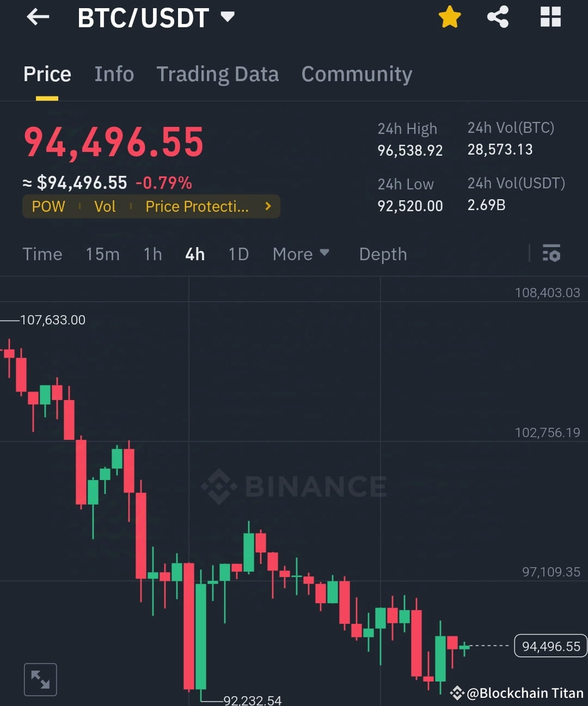Select the 1h candle interval
The width and height of the screenshot is (588, 706).
152,254
